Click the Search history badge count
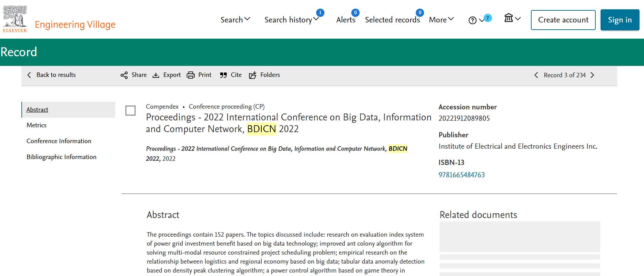Image resolution: width=644 pixels, height=276 pixels. coord(320,13)
